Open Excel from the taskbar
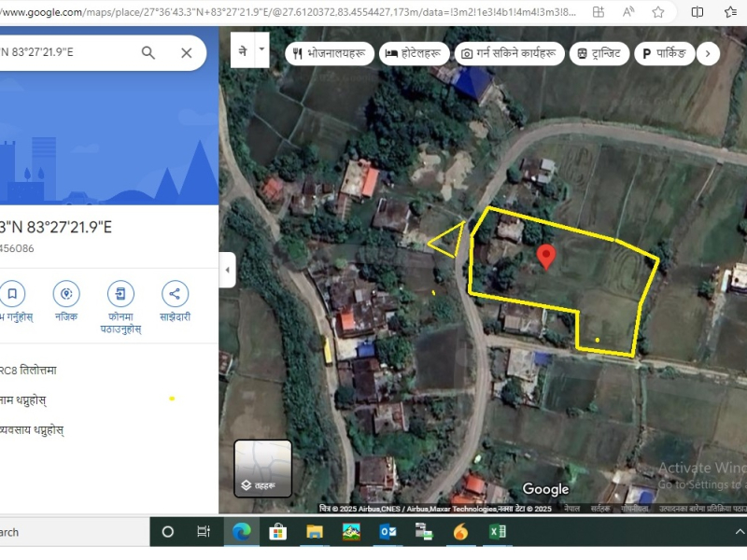747x560 pixels. (x=498, y=532)
